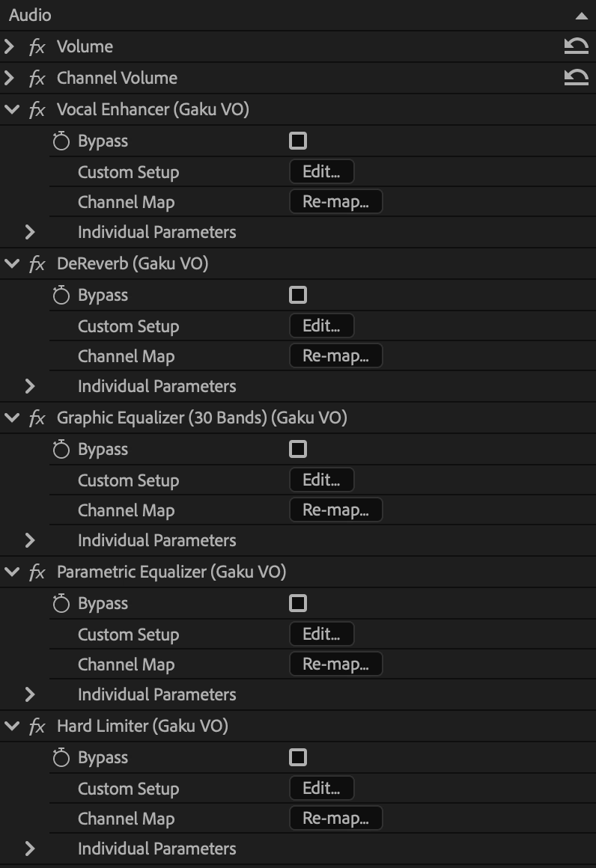Viewport: 596px width, 868px height.
Task: Expand the Volume effect properties
Action: click(10, 47)
